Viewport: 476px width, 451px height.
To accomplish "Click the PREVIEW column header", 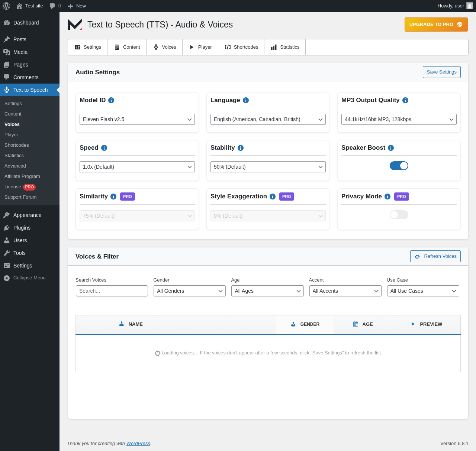I will pos(427,324).
